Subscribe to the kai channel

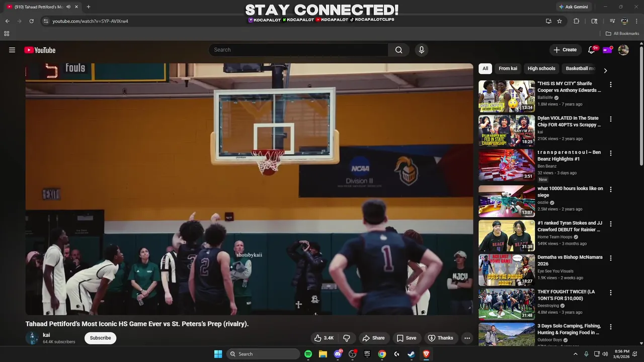coord(100,338)
